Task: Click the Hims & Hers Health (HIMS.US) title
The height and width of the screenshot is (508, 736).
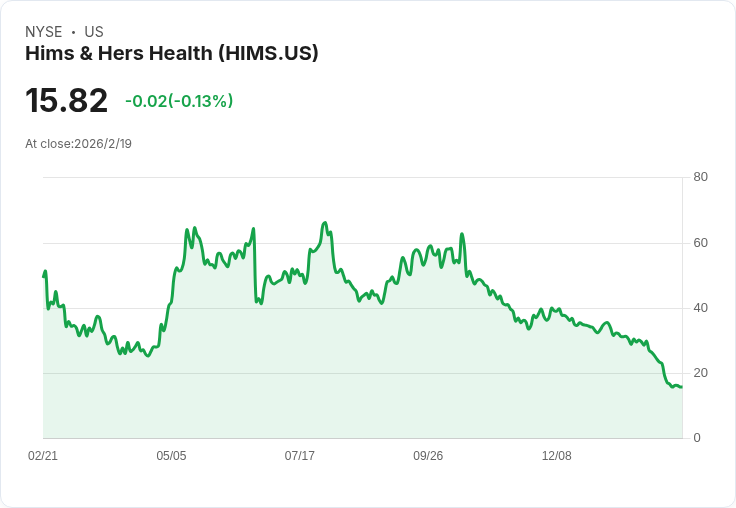Action: (172, 54)
